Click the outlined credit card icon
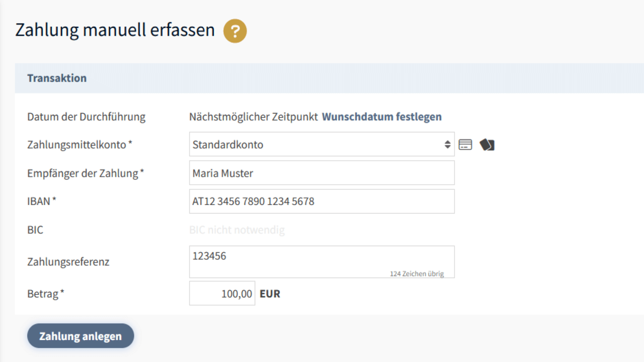Screen dimensions: 644x362 (465, 145)
